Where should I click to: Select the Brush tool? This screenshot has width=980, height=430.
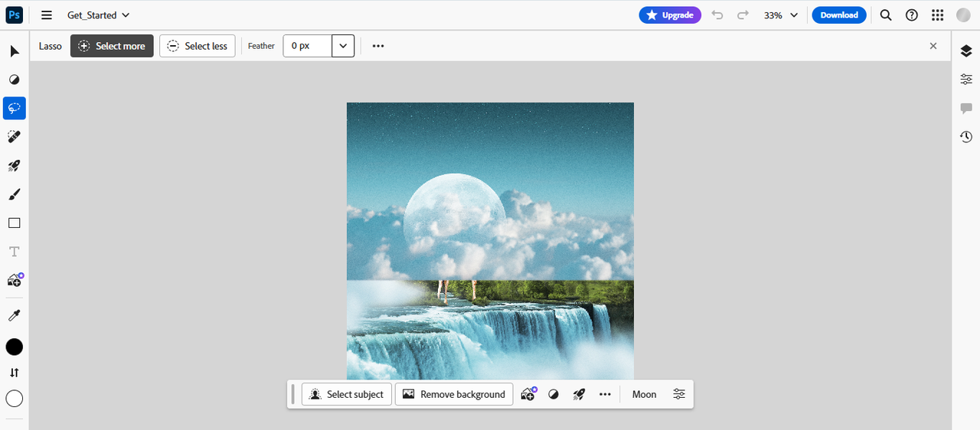(x=15, y=194)
